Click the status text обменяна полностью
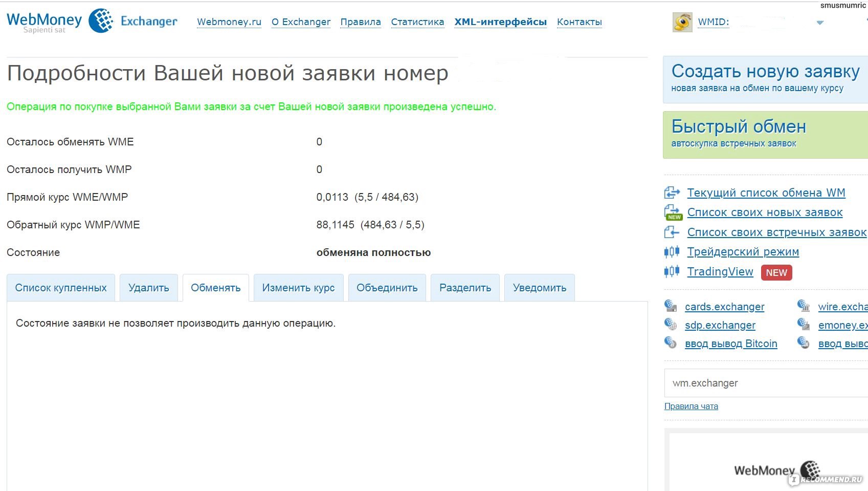 click(373, 252)
